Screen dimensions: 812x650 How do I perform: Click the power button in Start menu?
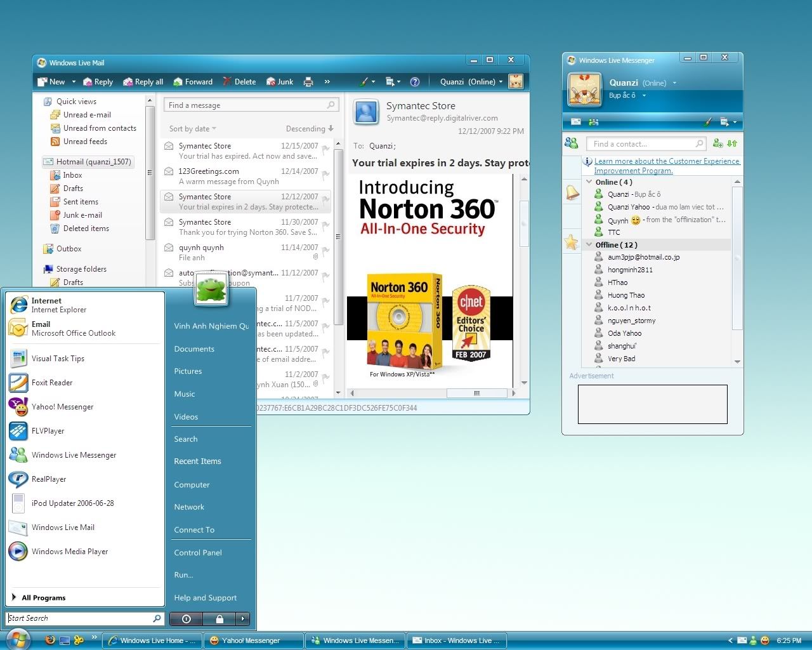[186, 619]
